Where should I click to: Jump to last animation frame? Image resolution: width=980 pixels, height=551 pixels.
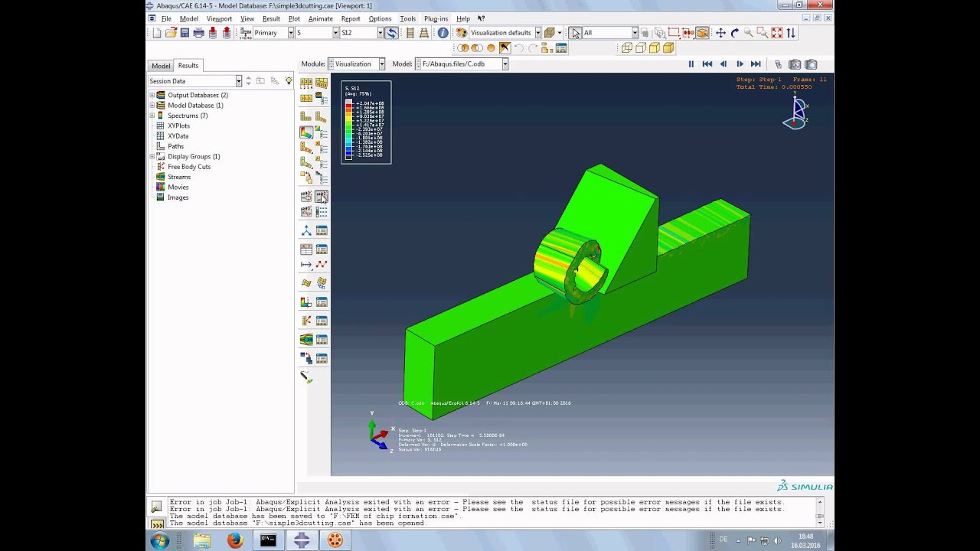(756, 64)
